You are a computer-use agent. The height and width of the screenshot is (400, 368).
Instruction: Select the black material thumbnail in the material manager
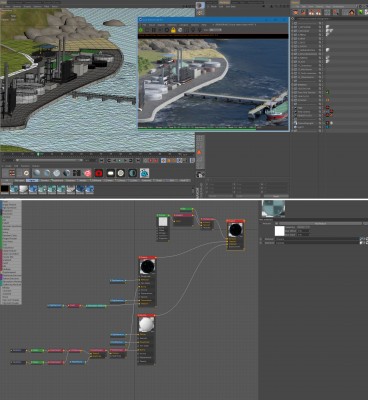coord(5,190)
